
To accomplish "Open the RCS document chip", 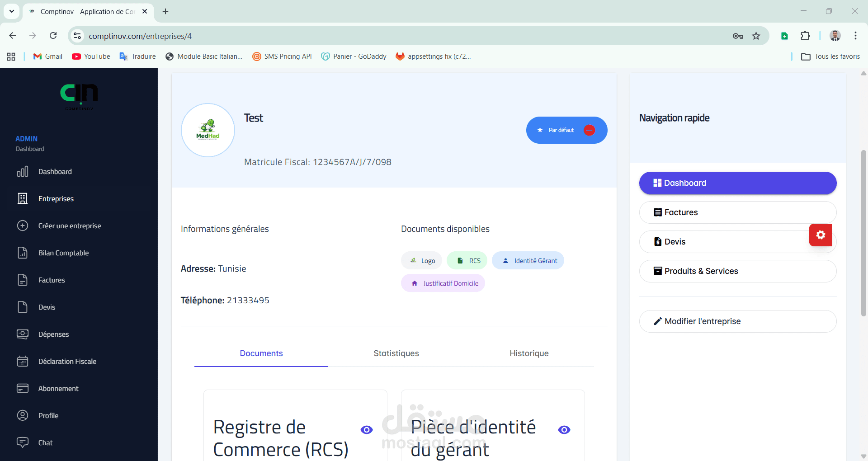I will [x=467, y=261].
